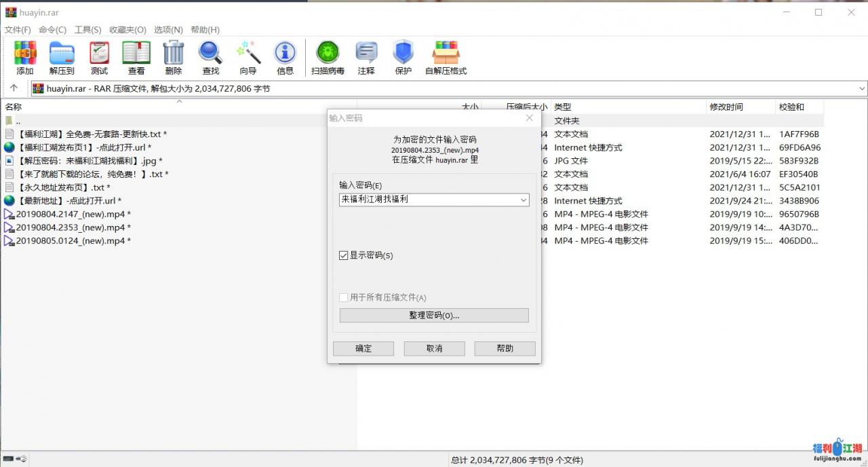Viewport: 868px width, 467px height.
Task: Expand the password combo box dropdown arrow
Action: click(523, 200)
